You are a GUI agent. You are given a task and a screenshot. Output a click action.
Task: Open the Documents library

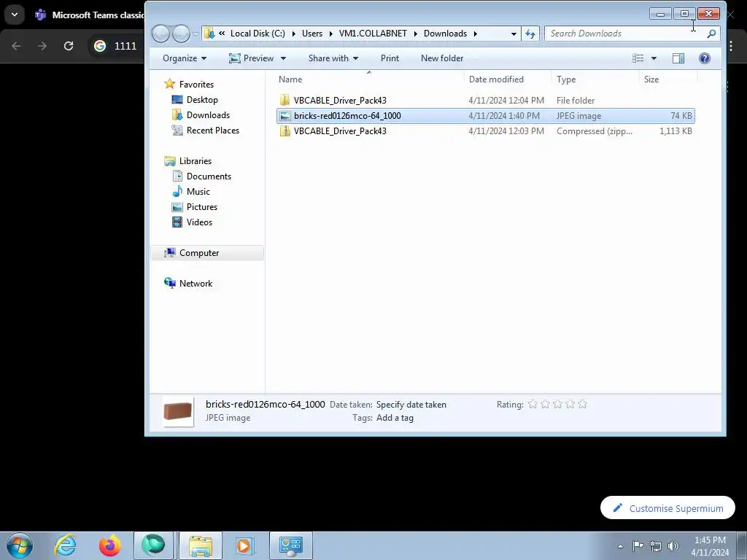click(209, 176)
